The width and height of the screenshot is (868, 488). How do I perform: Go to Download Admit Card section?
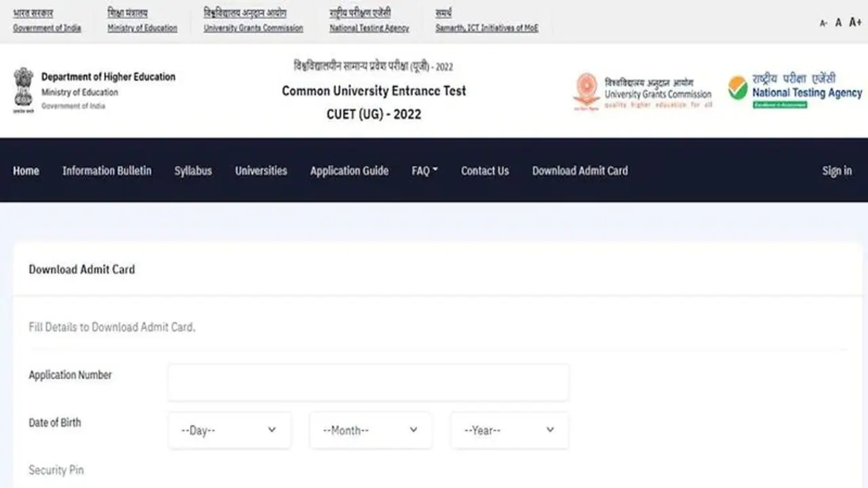tap(580, 171)
